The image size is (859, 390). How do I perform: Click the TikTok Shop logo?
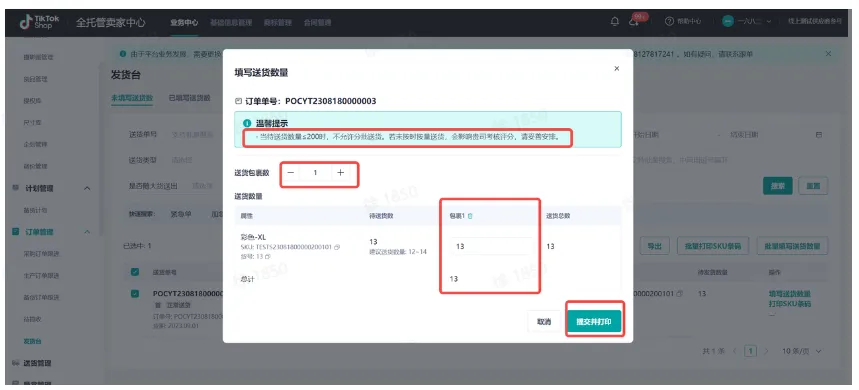tap(39, 22)
